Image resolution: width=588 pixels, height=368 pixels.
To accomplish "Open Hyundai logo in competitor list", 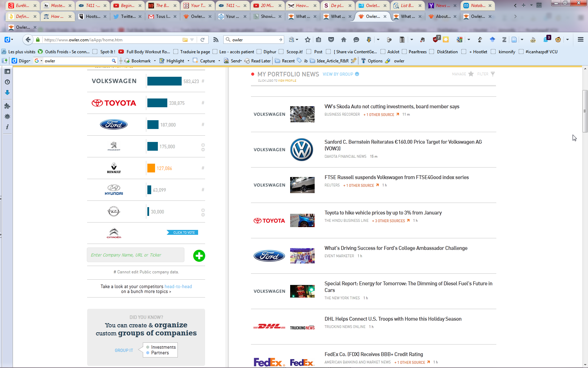I will [x=114, y=190].
